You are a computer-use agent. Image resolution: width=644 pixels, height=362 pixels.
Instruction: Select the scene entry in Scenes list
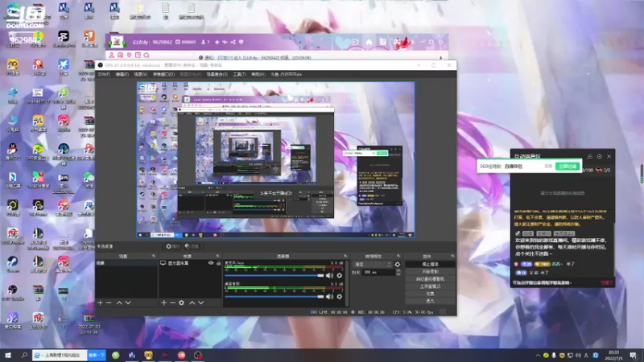click(x=126, y=263)
